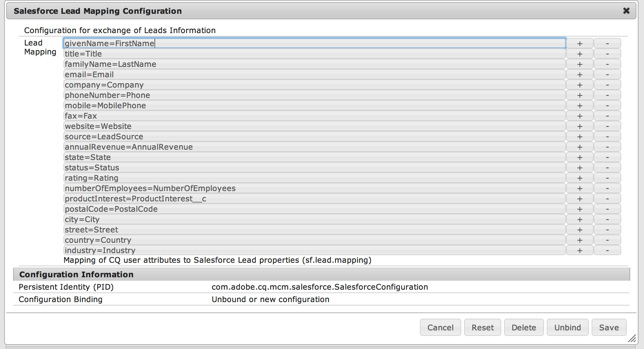Focus the annualRevenue=AnnualRevenue field

coord(314,147)
